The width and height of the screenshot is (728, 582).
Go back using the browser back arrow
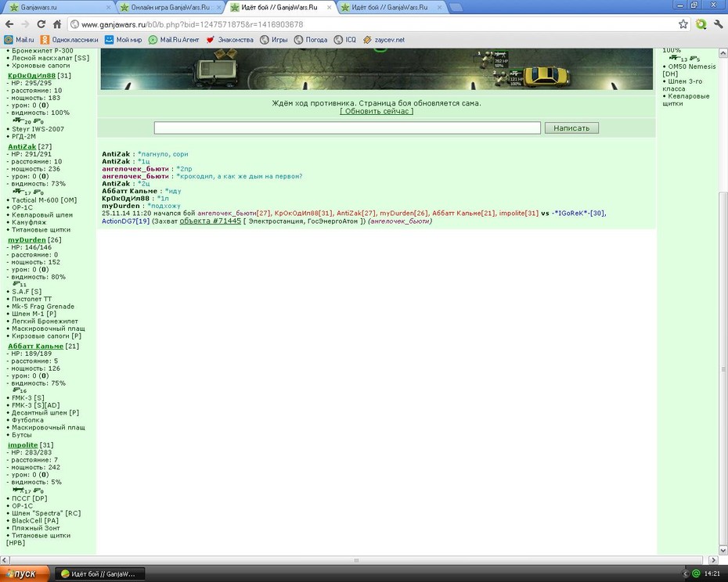[9, 24]
